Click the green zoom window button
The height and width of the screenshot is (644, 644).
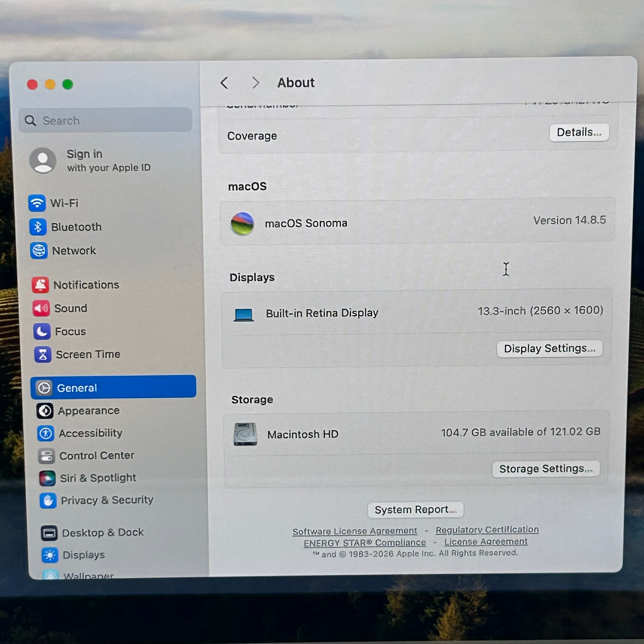[68, 85]
